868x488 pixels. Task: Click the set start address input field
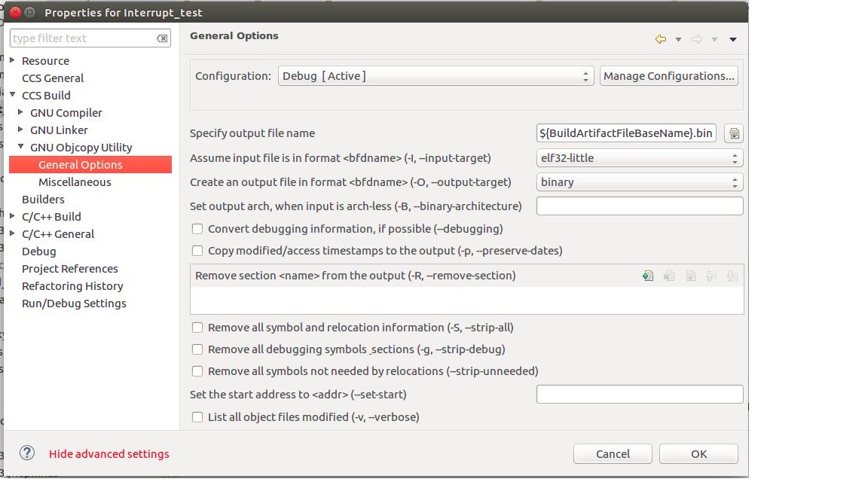(639, 395)
